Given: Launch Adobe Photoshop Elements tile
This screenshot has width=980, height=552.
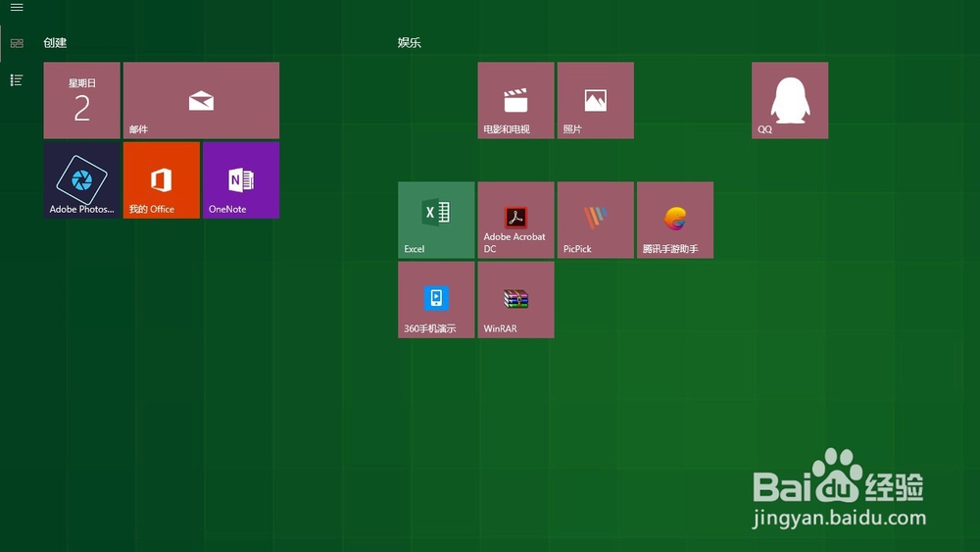Looking at the screenshot, I should pyautogui.click(x=82, y=180).
